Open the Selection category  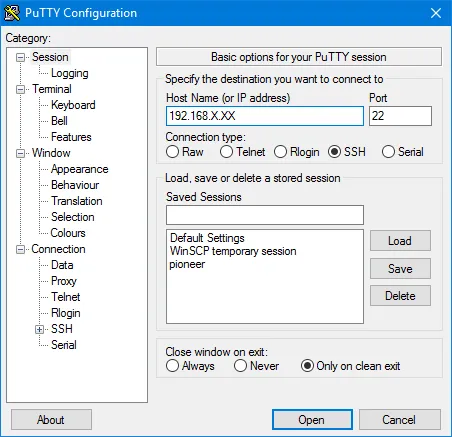pos(73,217)
